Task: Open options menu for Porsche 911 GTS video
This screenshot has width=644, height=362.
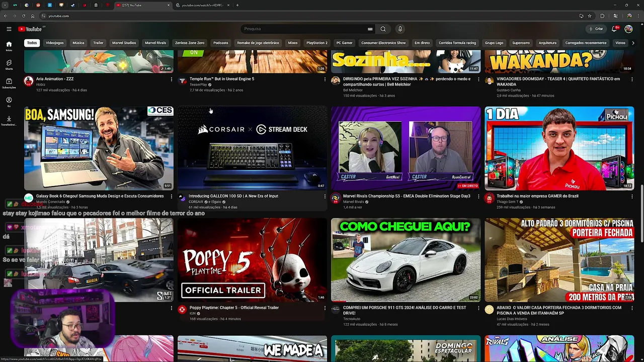Action: point(478,308)
